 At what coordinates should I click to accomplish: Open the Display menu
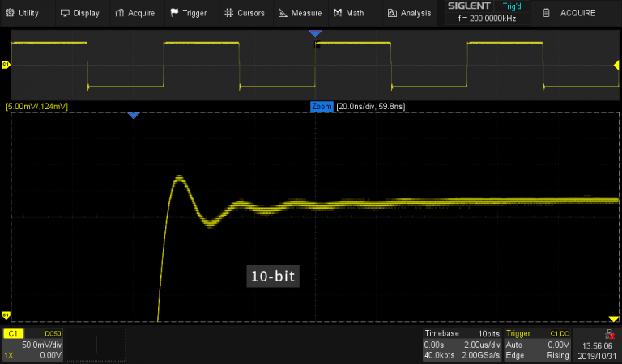tap(80, 13)
